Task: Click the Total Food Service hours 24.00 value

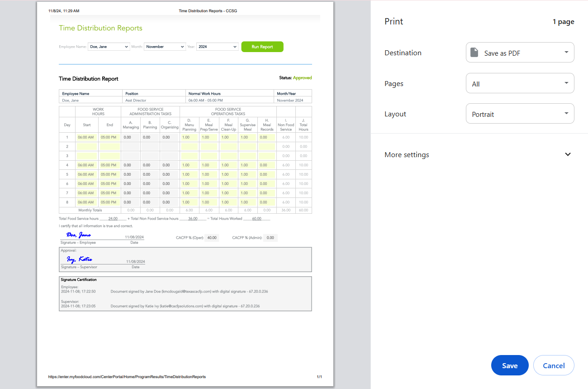Action: pyautogui.click(x=113, y=219)
